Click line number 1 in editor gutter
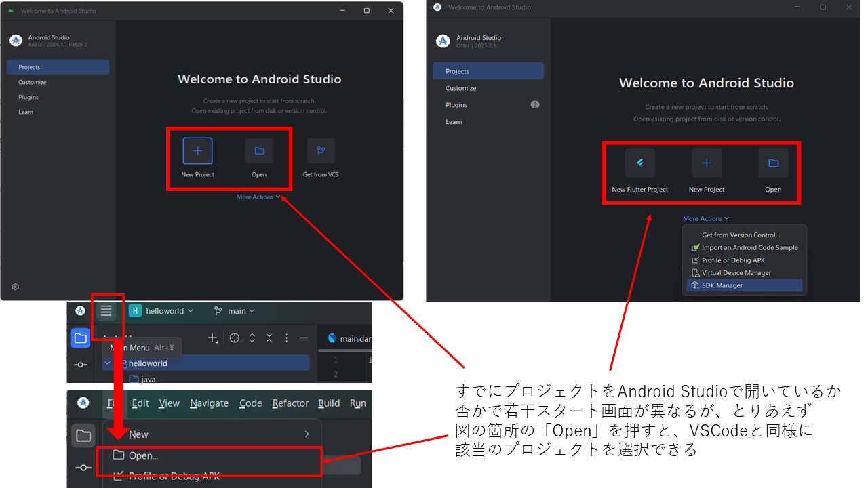This screenshot has width=868, height=488. (x=334, y=359)
